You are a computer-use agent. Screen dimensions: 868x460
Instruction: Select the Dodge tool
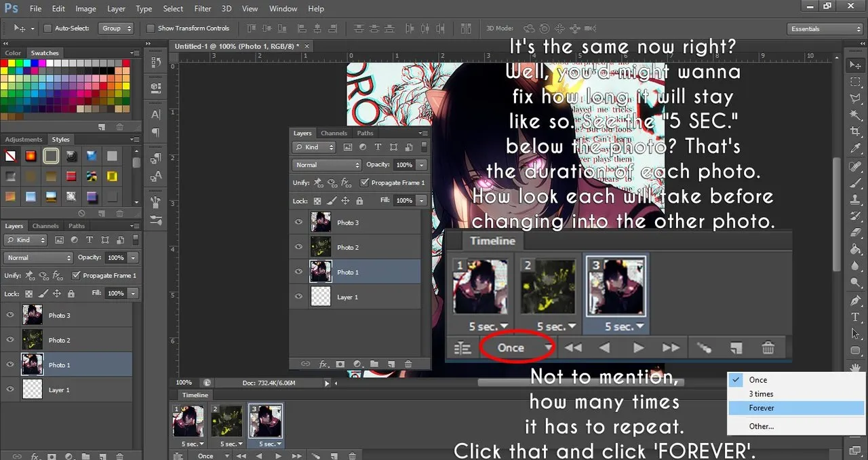[x=855, y=284]
